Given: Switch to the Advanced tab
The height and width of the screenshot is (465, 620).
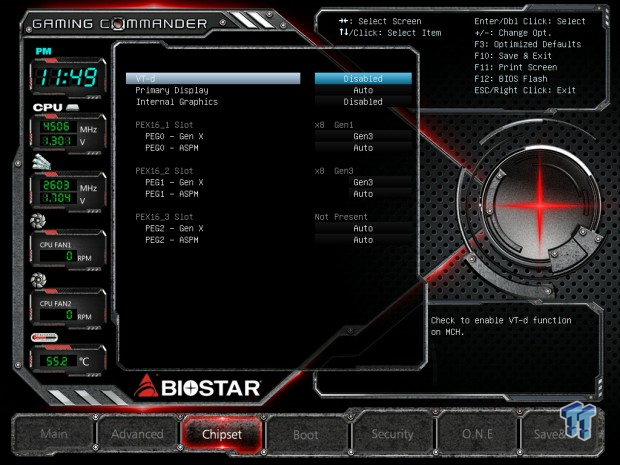Looking at the screenshot, I should 137,434.
